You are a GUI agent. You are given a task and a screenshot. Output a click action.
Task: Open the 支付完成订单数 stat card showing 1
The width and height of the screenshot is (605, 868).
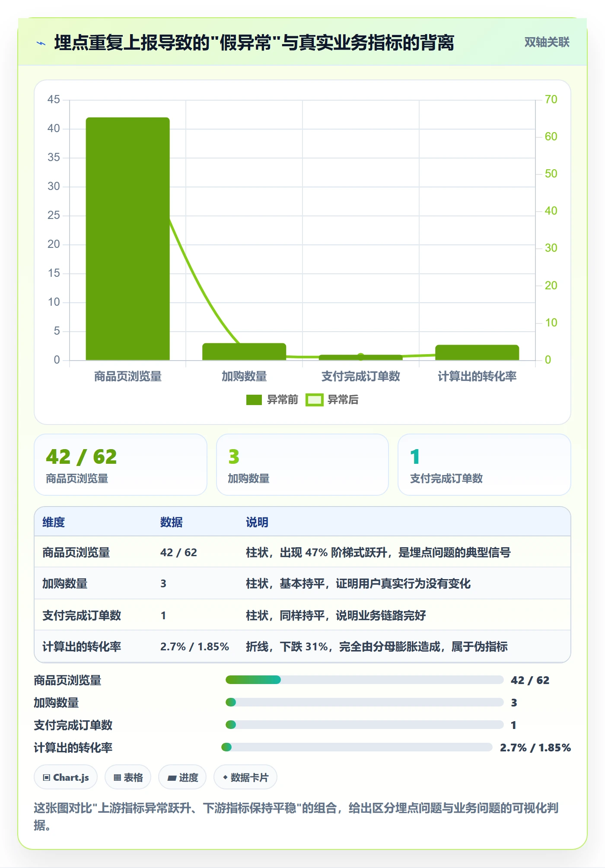(x=484, y=465)
